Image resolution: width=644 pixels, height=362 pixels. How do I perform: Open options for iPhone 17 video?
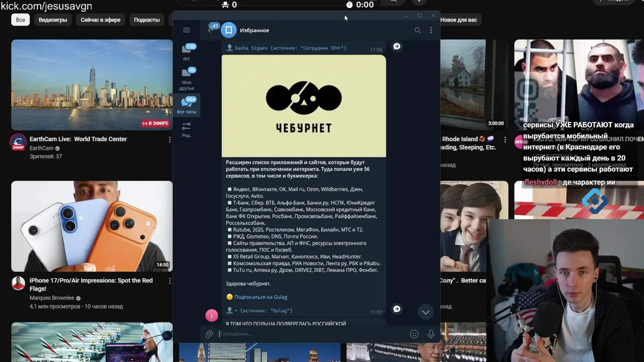pyautogui.click(x=170, y=281)
